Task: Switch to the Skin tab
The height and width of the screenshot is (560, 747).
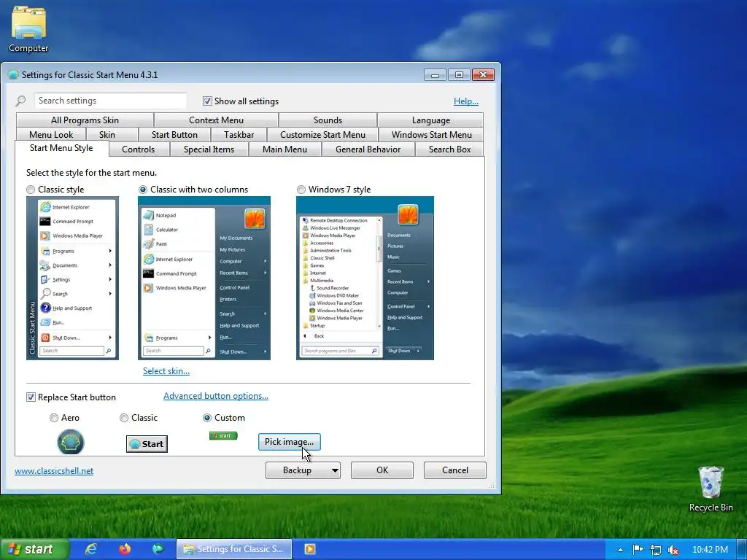Action: pos(107,134)
